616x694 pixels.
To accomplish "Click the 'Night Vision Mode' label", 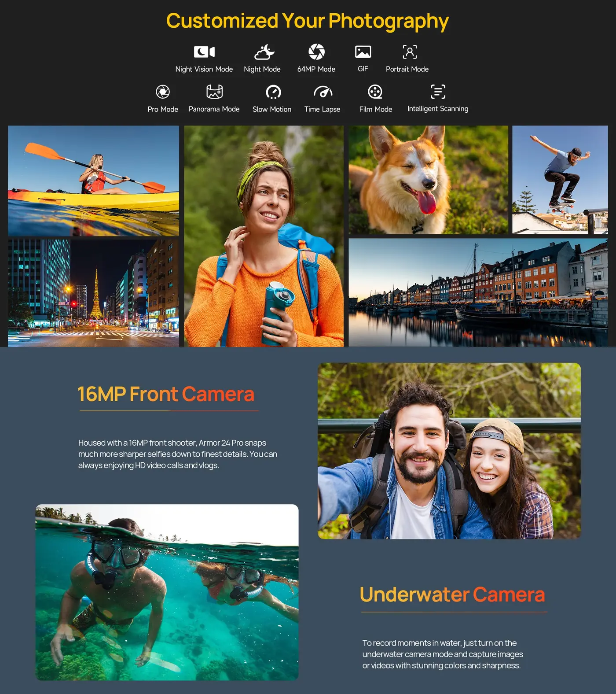I will [x=204, y=69].
